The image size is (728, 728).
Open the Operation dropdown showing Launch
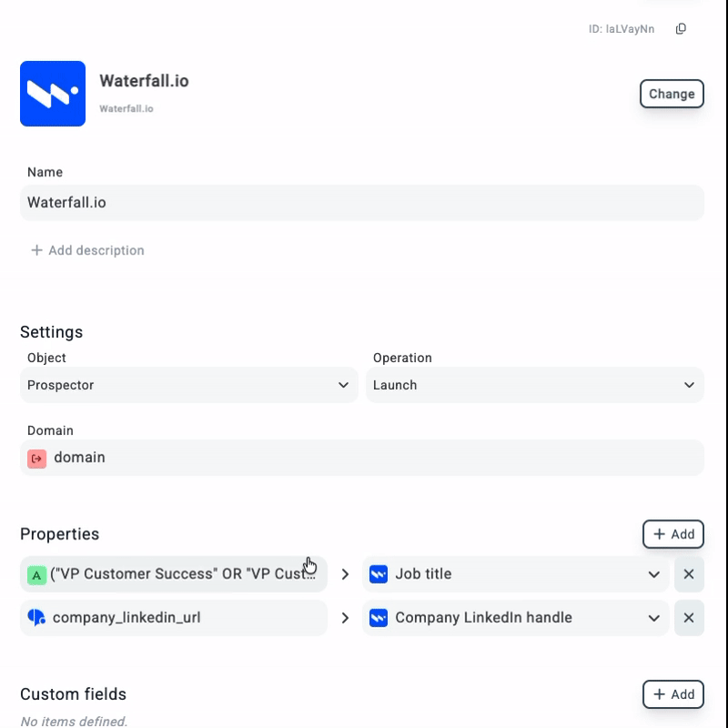[x=535, y=385]
